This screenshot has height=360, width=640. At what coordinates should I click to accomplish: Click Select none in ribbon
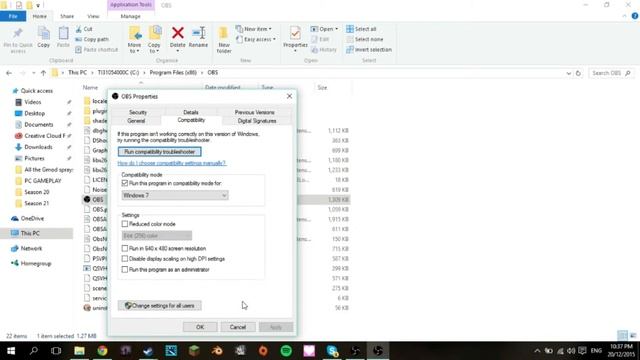pyautogui.click(x=365, y=39)
